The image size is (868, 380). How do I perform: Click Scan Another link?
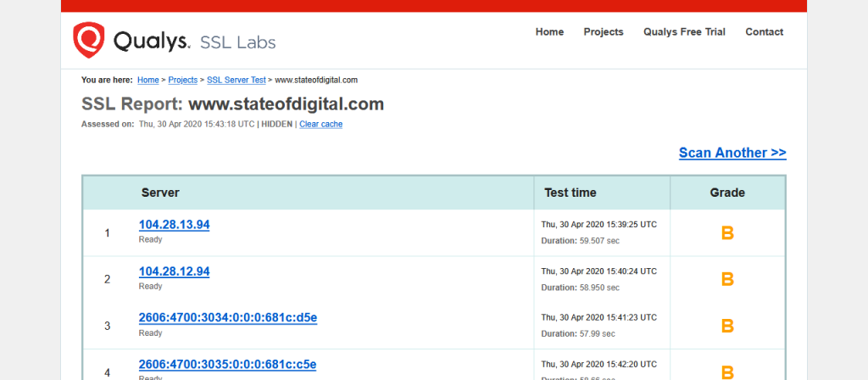[732, 153]
